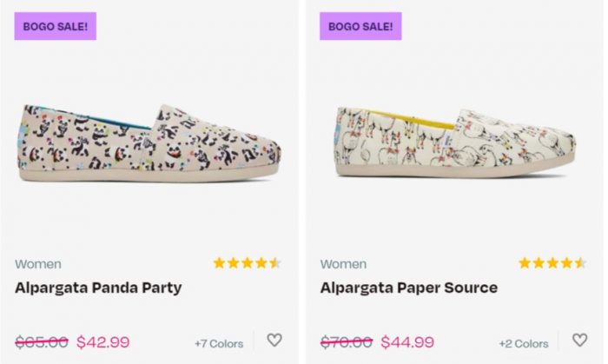The image size is (608, 364).
Task: Click the crossed-out $70.00 original price
Action: click(x=347, y=342)
